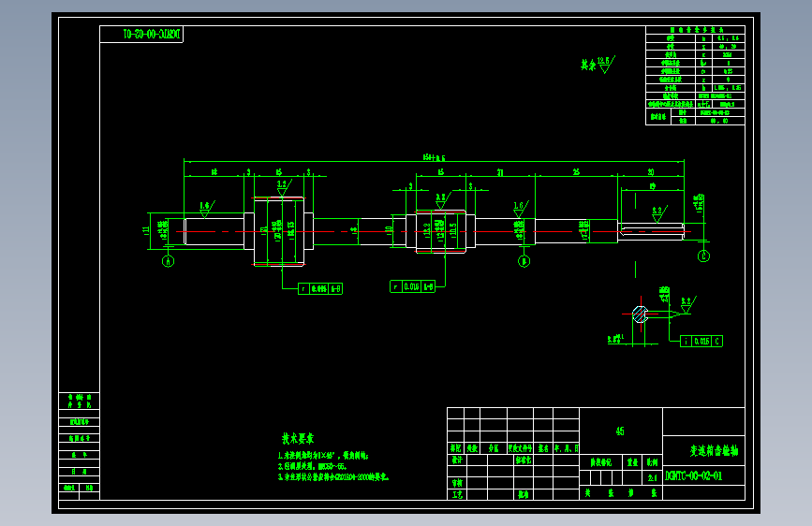Select the "20" length dimension
The width and height of the screenshot is (812, 526).
[x=651, y=172]
